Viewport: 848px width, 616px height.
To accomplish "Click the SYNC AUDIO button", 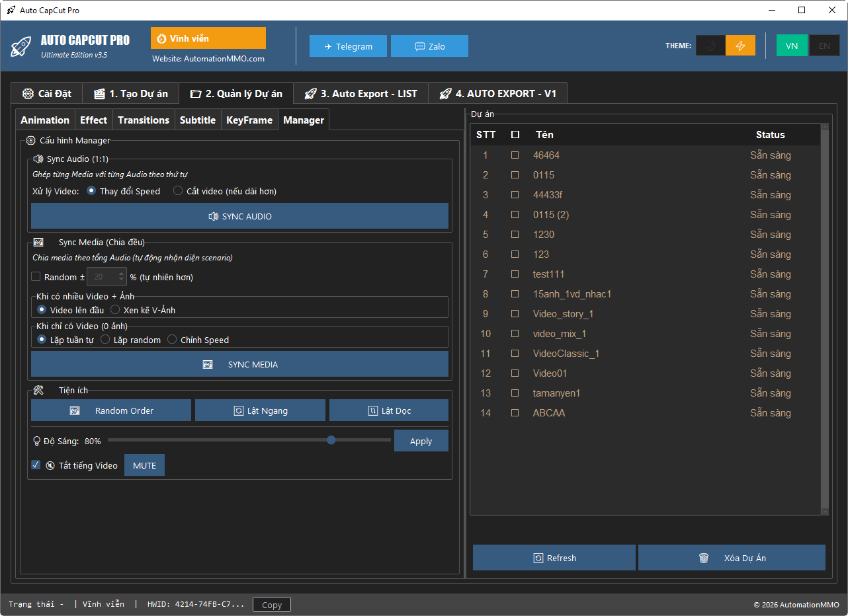I will [239, 216].
